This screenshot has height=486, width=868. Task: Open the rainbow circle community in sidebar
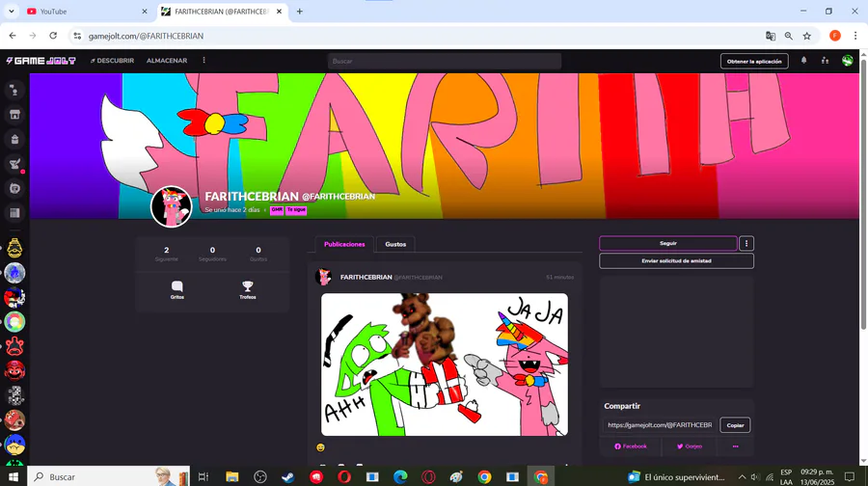pyautogui.click(x=14, y=322)
